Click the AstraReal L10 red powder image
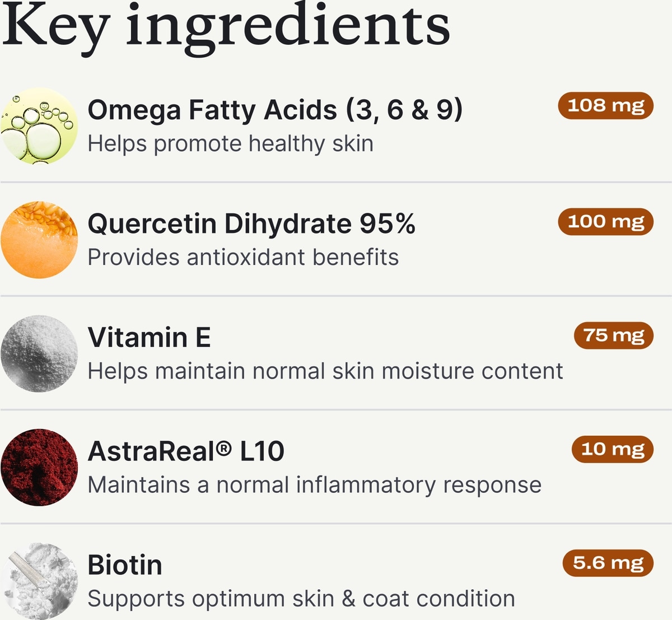 (x=39, y=467)
